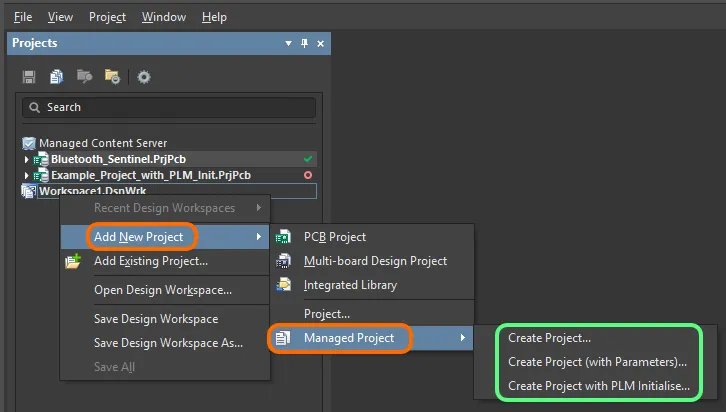Screen dimensions: 726x412
Task: Click the Workspace1.DsnWrk workspace icon
Action: point(29,191)
